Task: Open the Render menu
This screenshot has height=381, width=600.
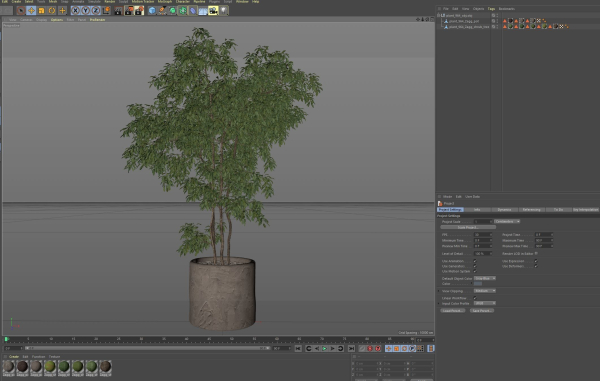Action: pyautogui.click(x=110, y=2)
